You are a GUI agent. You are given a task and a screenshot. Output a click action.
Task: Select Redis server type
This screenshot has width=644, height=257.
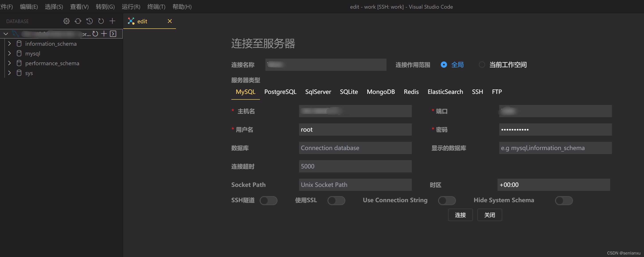click(x=411, y=92)
